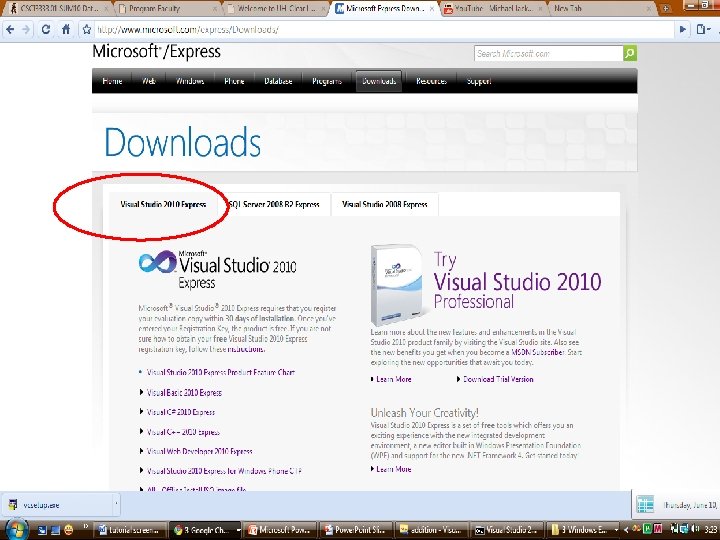Close the YouTube Michael Jackson tab

pos(540,8)
